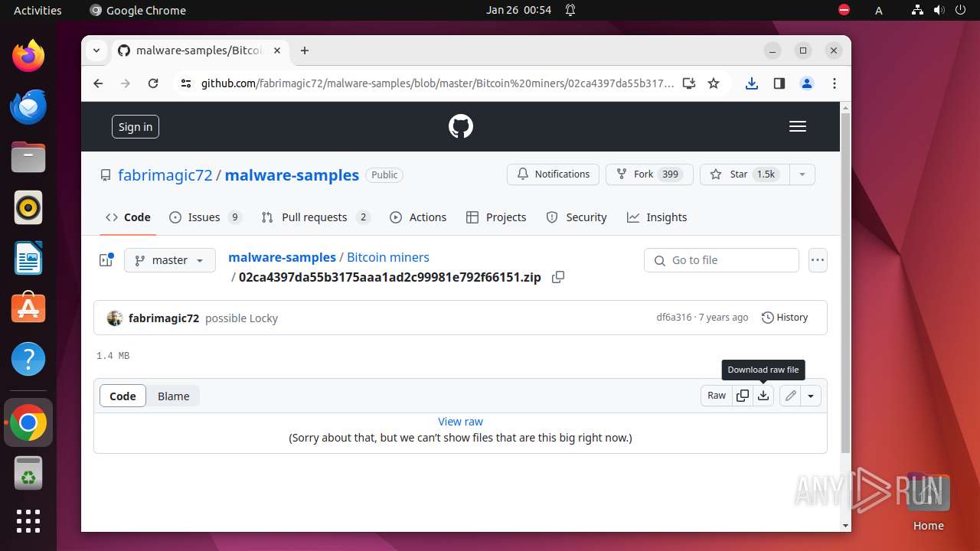This screenshot has width=980, height=551.
Task: Expand the file tree side panel
Action: (x=106, y=260)
